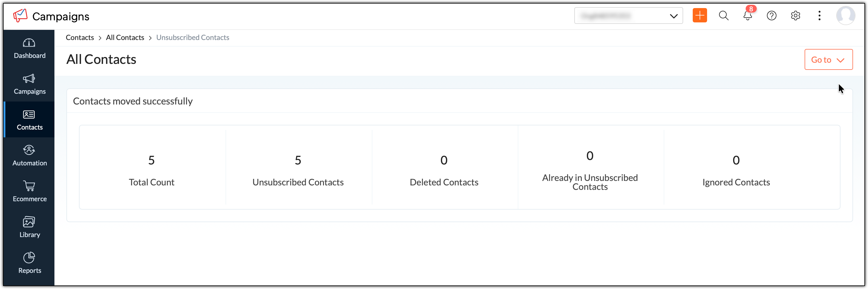Open settings gear icon
868x289 pixels.
(x=795, y=16)
